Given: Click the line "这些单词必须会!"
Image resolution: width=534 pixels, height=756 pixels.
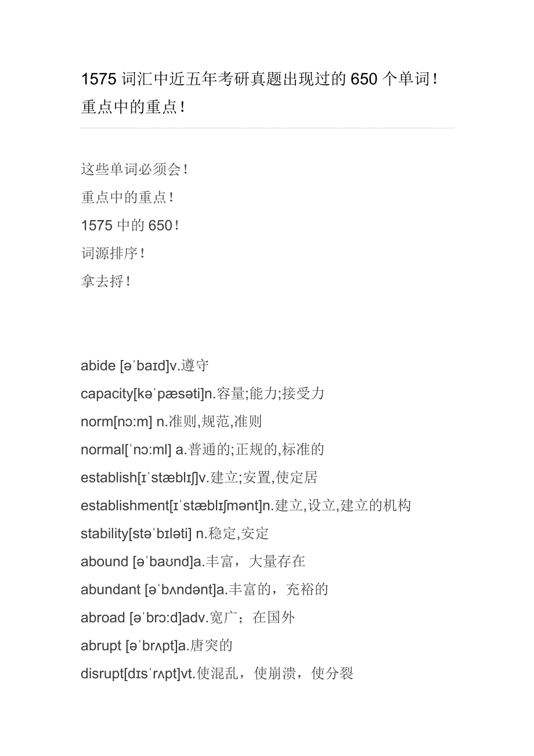Looking at the screenshot, I should pyautogui.click(x=134, y=170).
